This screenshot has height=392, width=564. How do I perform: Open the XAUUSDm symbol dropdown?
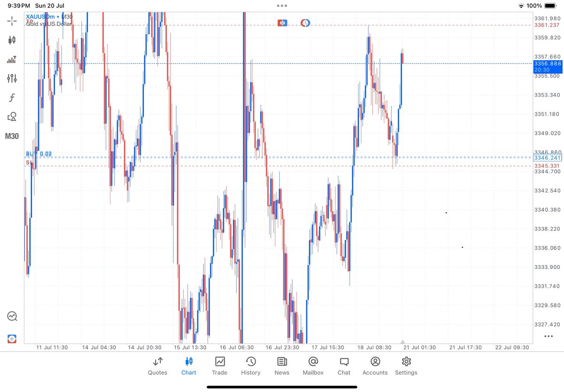coord(42,16)
